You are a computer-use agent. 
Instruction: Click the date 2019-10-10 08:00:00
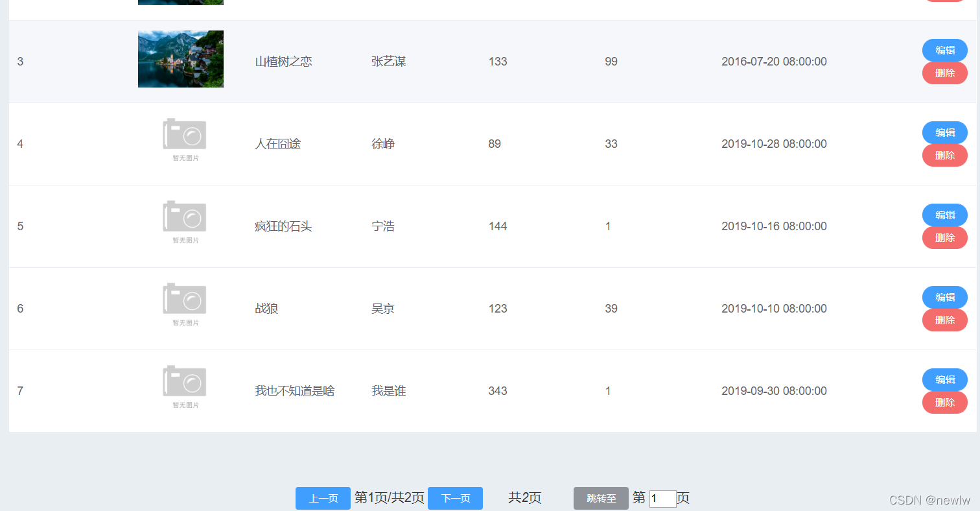click(x=774, y=309)
